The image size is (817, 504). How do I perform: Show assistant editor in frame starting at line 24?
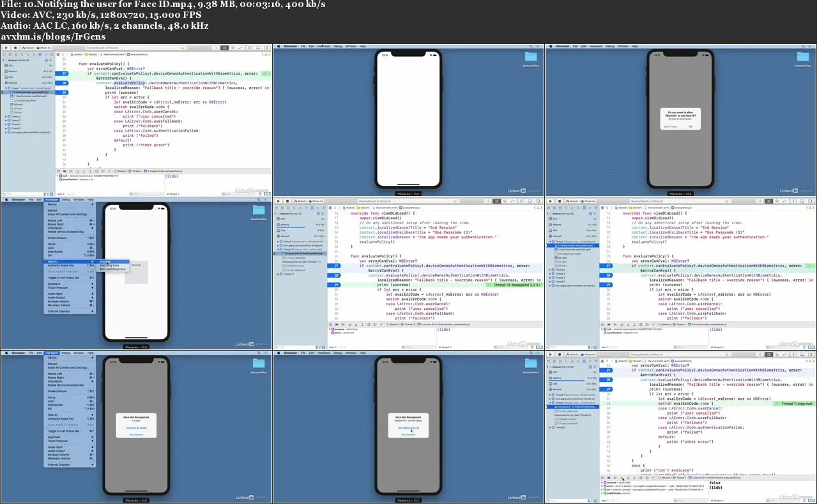coord(233,48)
